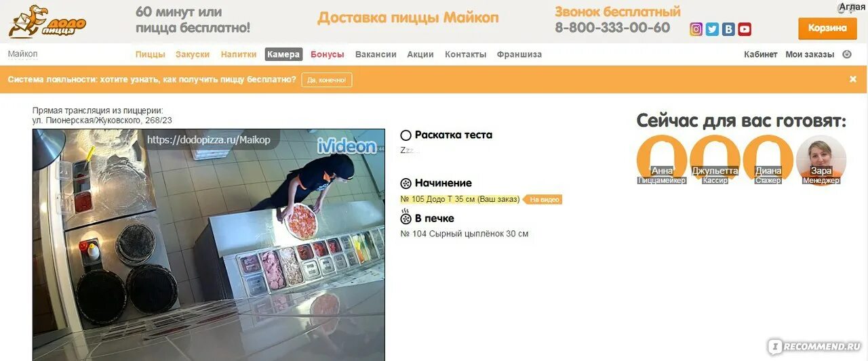
Task: Click the logout power icon near Мои заказы
Action: 847,54
